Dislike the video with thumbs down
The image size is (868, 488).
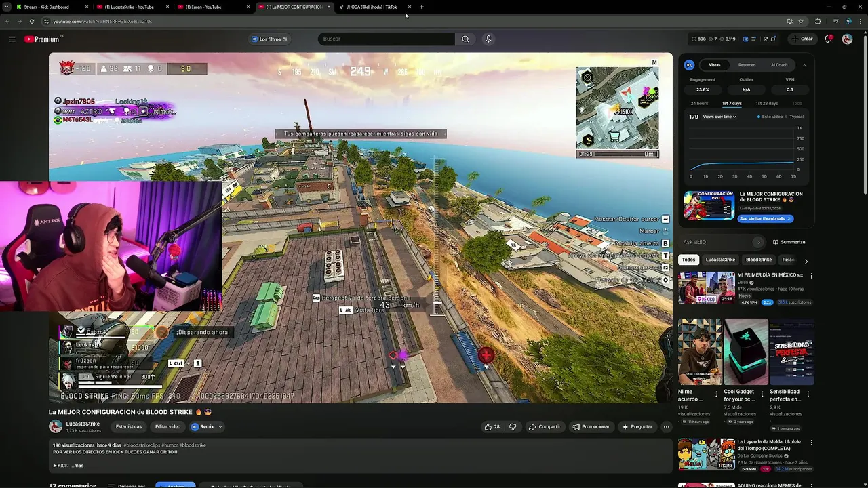point(513,427)
